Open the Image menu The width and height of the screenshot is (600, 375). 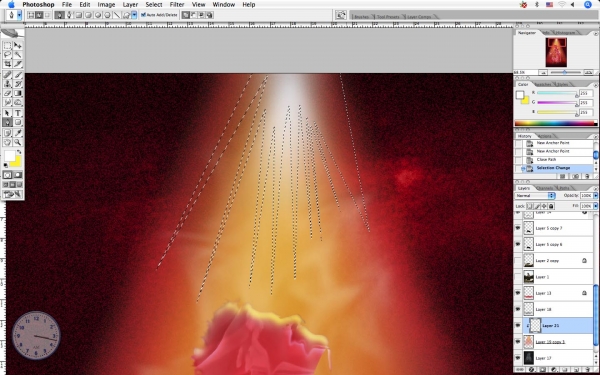pyautogui.click(x=106, y=5)
